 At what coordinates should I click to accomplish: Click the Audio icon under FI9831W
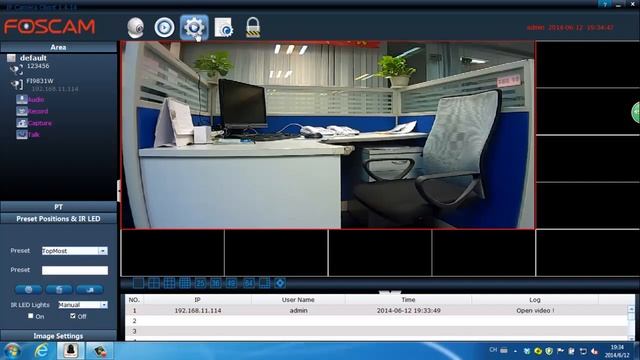tap(22, 99)
